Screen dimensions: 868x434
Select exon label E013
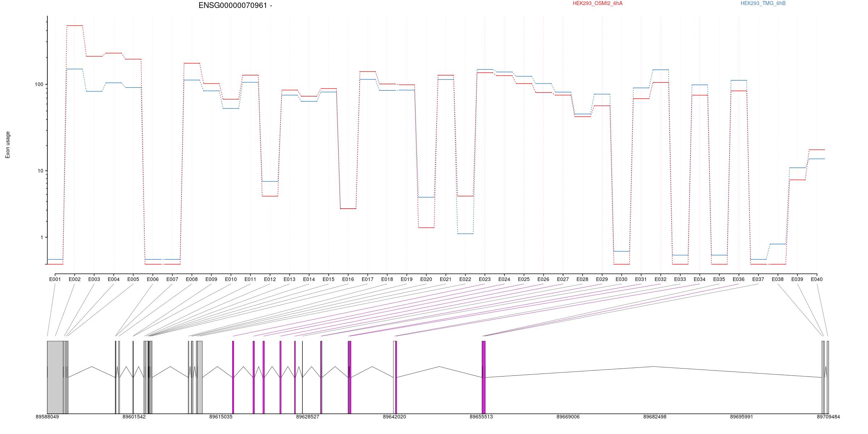tap(289, 279)
